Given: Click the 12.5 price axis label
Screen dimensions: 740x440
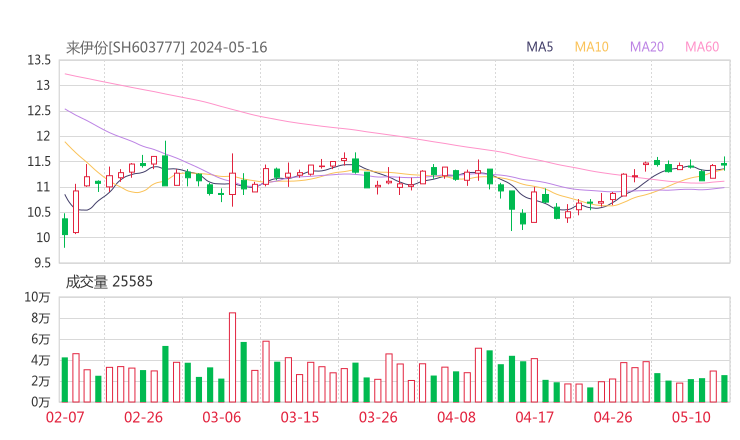Looking at the screenshot, I should point(39,111).
